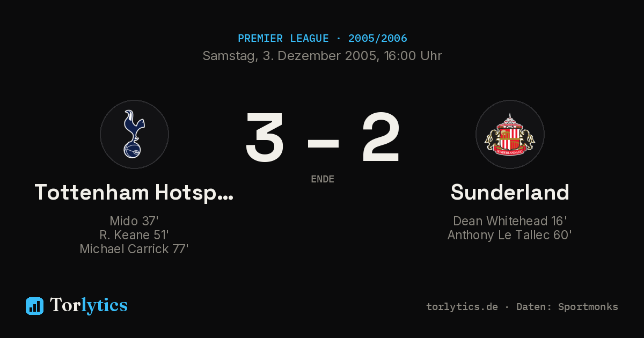Select goal scorer Mido 37'
The height and width of the screenshot is (338, 644).
134,221
